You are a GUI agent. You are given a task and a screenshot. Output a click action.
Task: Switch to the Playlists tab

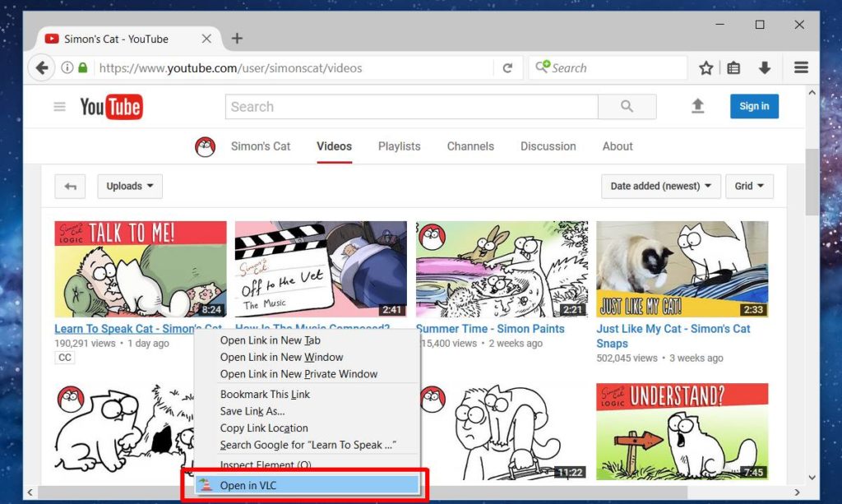pyautogui.click(x=399, y=146)
